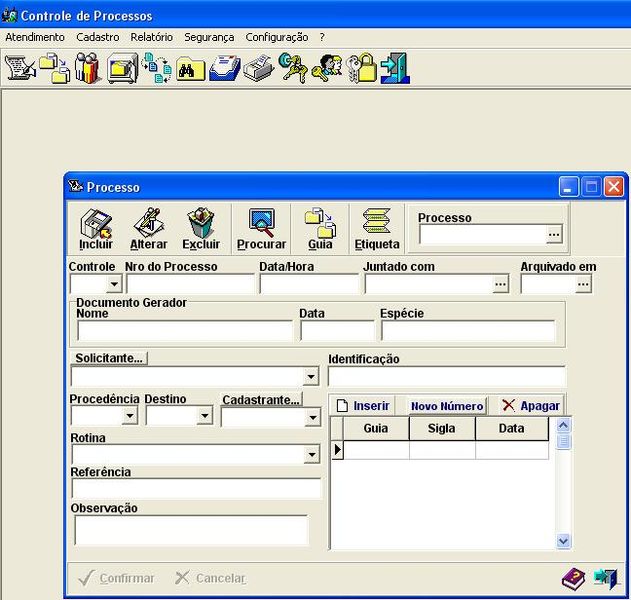The image size is (631, 600).
Task: Expand the Solicitante combo box arrow
Action: pyautogui.click(x=311, y=377)
